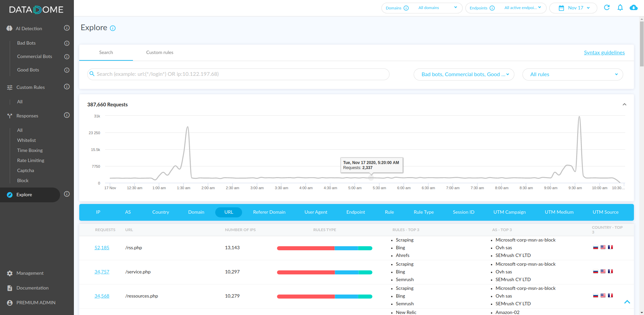Jump back to top with arrow button
Screen dimensions: 644x315
(x=627, y=302)
